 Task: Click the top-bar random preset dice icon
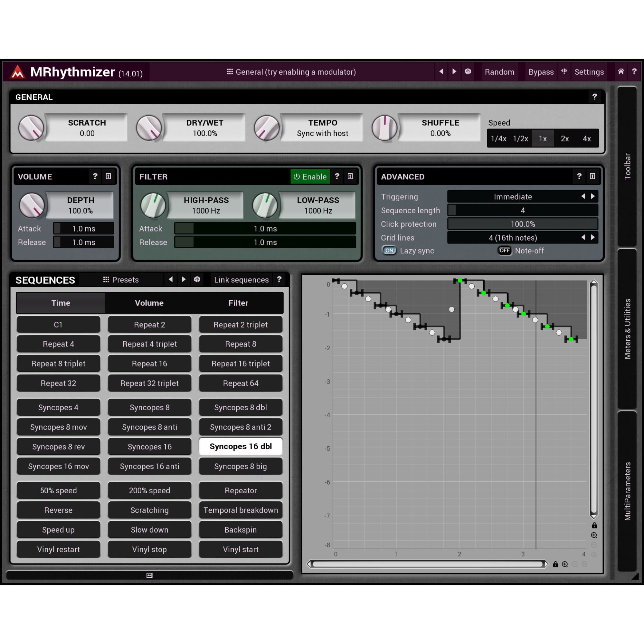click(468, 71)
